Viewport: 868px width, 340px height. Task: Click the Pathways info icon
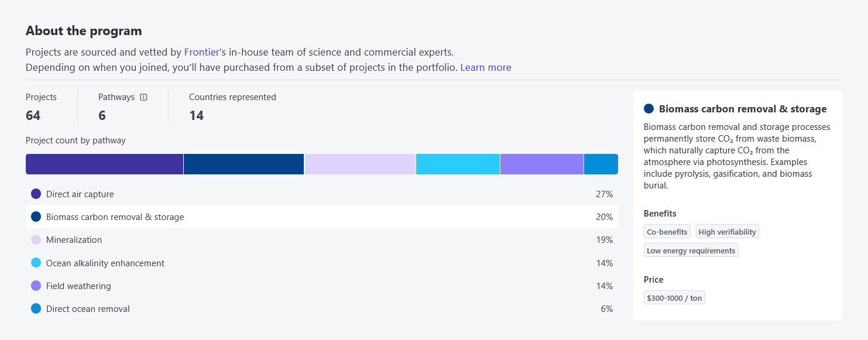click(x=144, y=97)
